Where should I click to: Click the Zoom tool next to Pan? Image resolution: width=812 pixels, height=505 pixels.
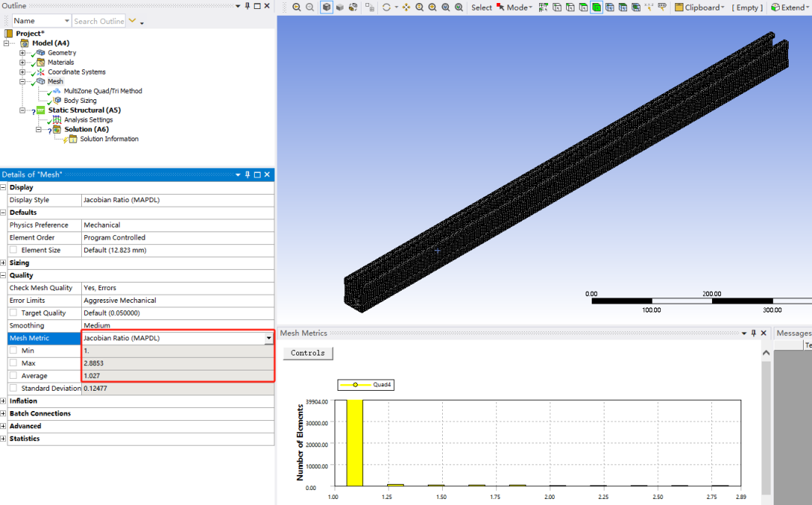(x=420, y=8)
